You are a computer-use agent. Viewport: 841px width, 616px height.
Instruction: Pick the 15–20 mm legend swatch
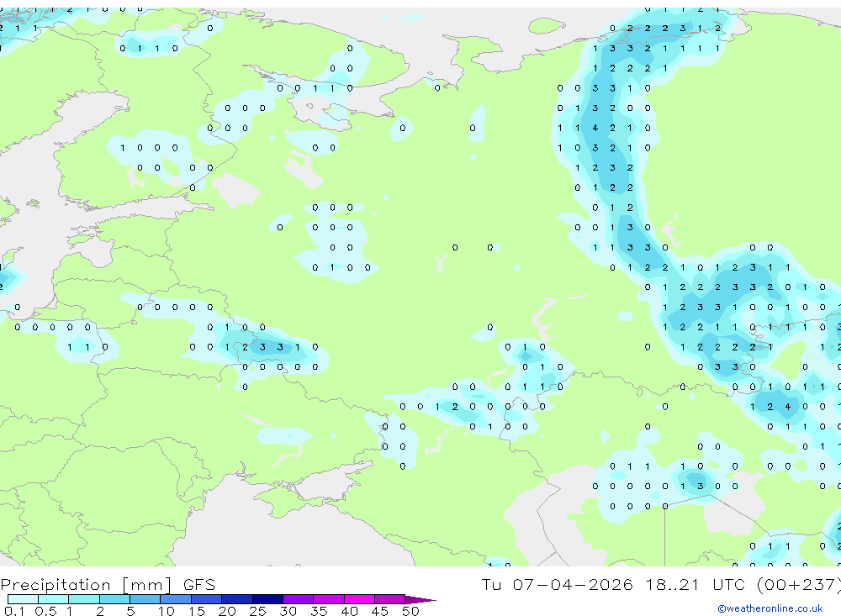[x=206, y=599]
